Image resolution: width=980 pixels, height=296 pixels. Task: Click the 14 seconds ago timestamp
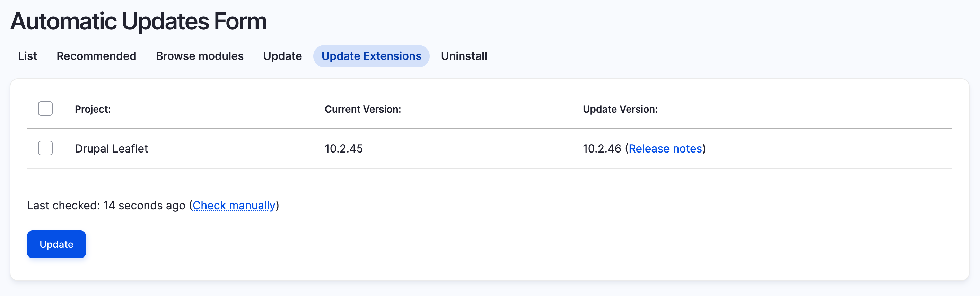144,206
